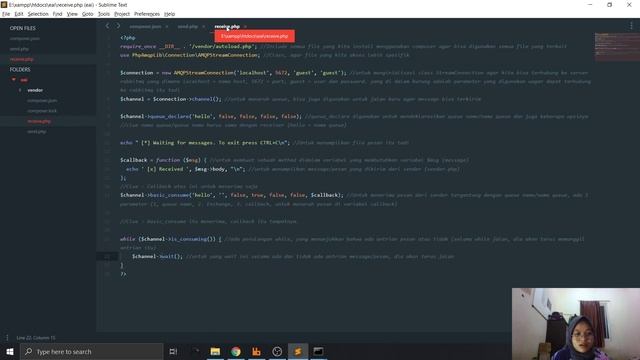Select send.php under Open Files
This screenshot has height=360, width=640.
(x=19, y=49)
